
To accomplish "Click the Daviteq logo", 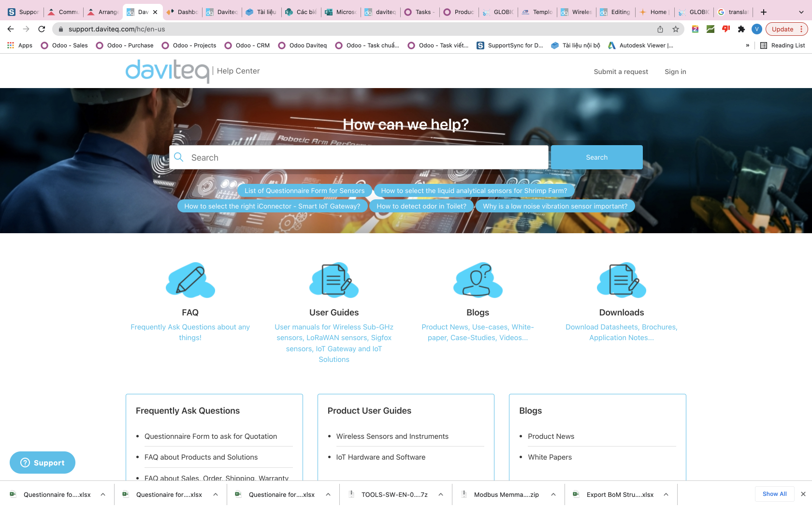I will pos(168,71).
